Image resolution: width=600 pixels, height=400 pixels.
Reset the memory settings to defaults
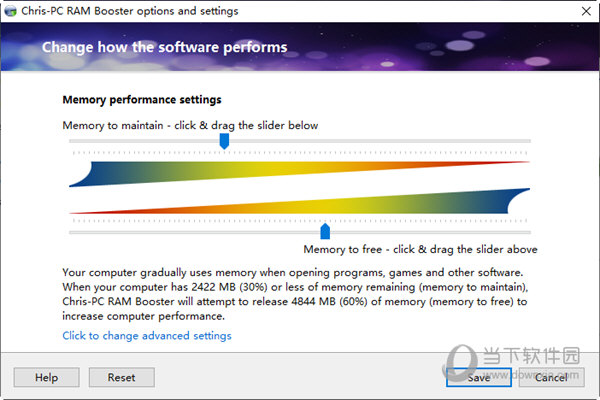click(122, 377)
